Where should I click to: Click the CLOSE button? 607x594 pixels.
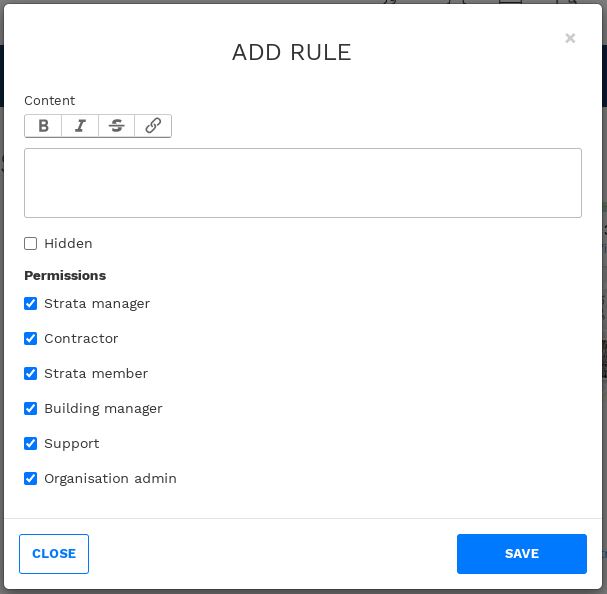click(x=54, y=554)
